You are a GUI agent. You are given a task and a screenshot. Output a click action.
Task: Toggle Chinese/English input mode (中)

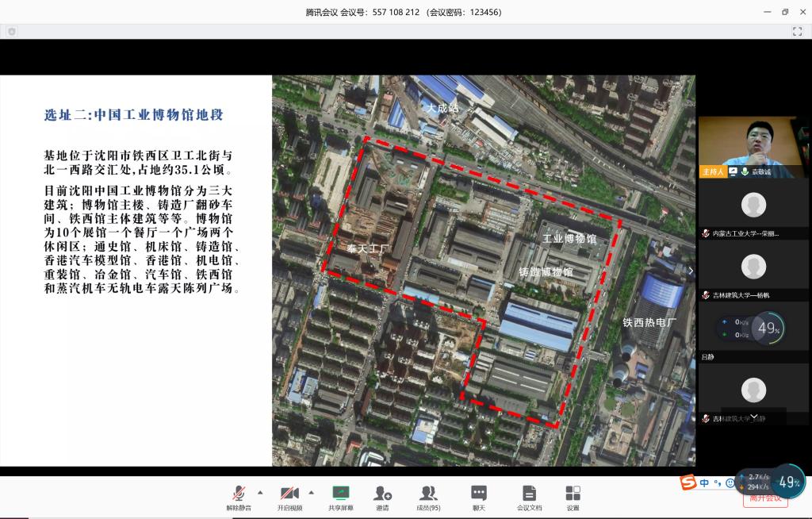pos(703,482)
